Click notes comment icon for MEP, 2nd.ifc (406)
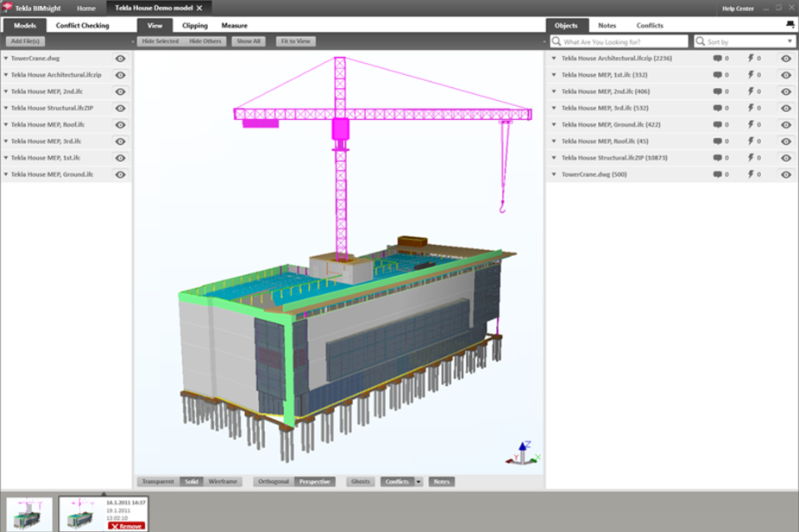 [718, 91]
